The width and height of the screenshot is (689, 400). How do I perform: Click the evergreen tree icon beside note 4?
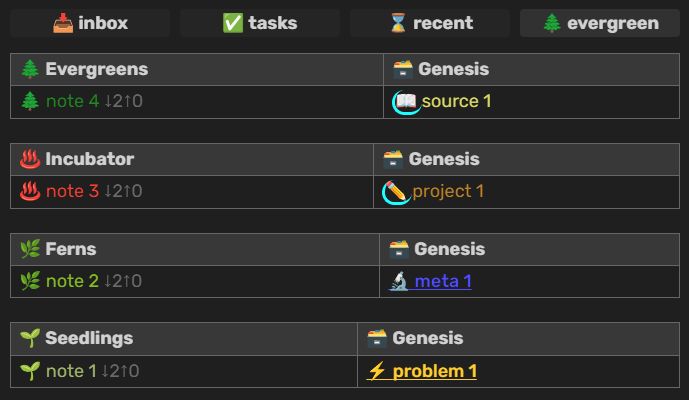(30, 101)
